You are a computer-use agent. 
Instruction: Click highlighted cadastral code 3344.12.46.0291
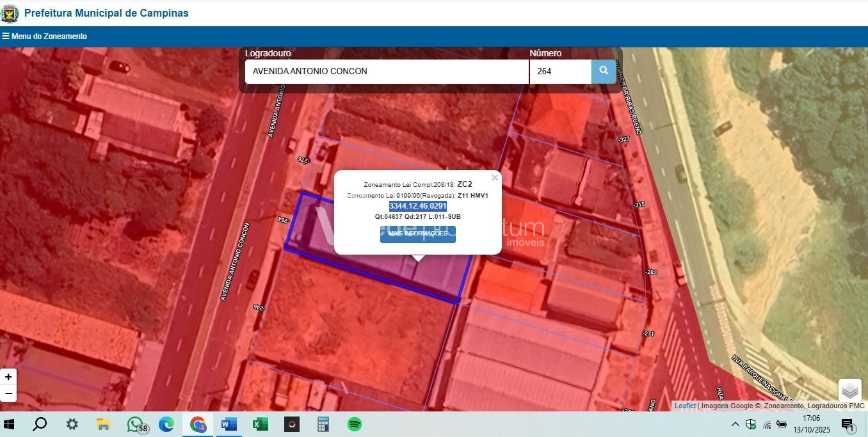click(x=417, y=206)
